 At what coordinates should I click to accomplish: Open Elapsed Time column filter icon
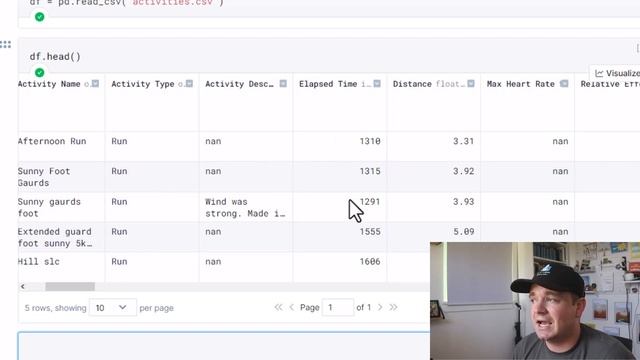click(377, 84)
